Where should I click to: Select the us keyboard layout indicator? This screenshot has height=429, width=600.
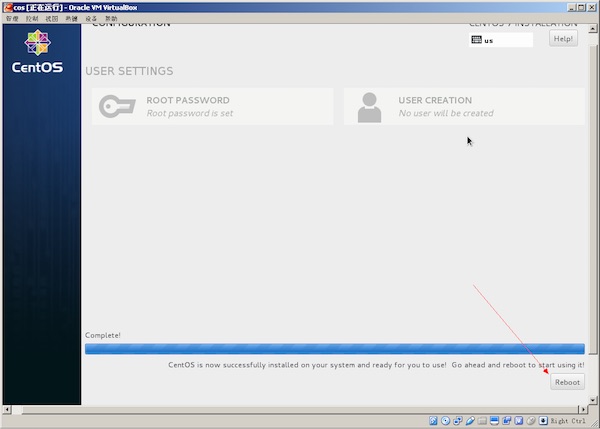[x=499, y=40]
